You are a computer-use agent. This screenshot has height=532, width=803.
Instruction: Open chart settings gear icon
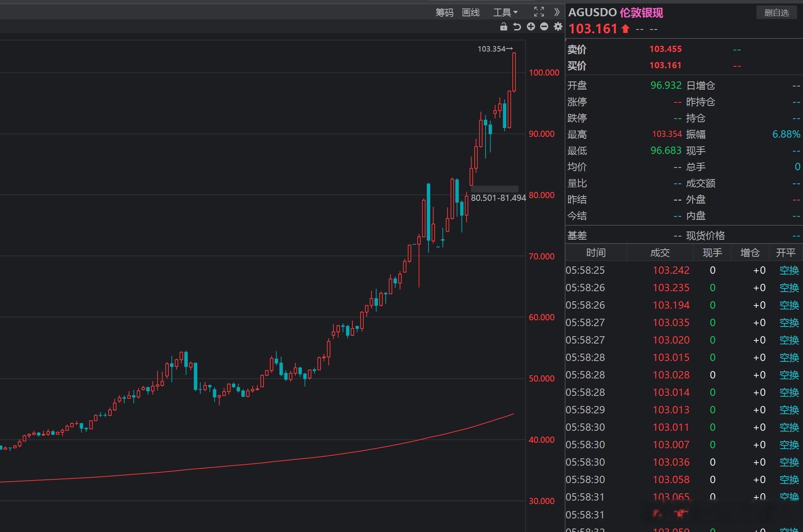point(558,27)
